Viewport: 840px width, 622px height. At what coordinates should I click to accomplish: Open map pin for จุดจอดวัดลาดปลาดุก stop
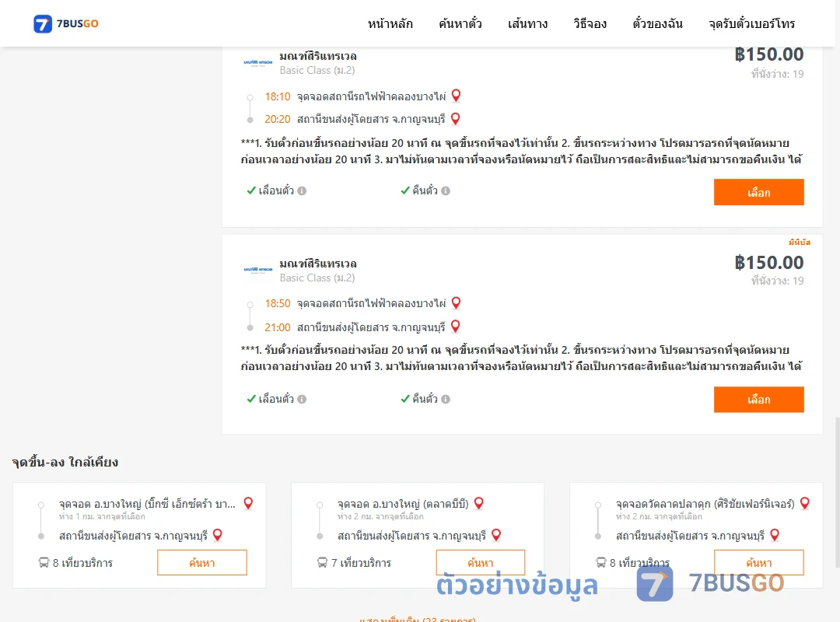tap(805, 503)
